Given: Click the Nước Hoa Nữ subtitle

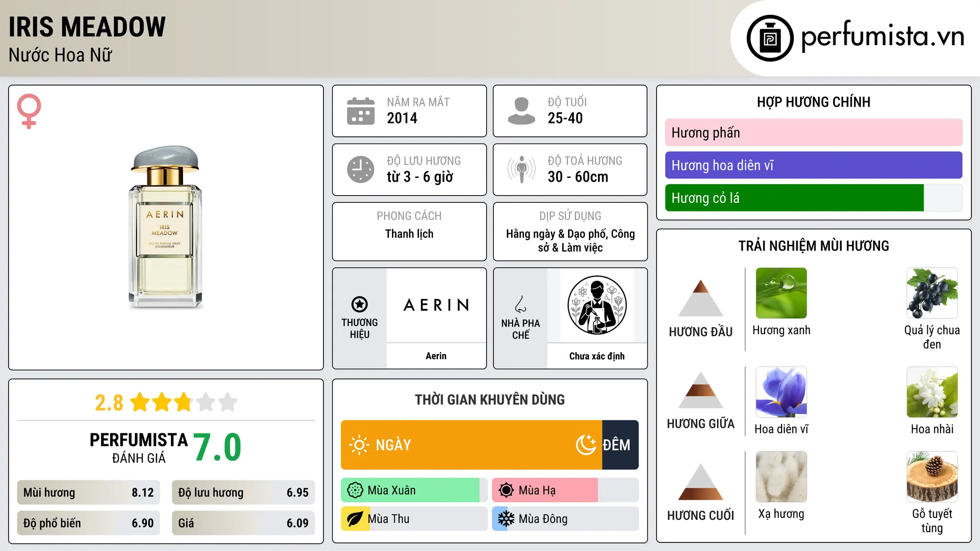Looking at the screenshot, I should pyautogui.click(x=60, y=55).
